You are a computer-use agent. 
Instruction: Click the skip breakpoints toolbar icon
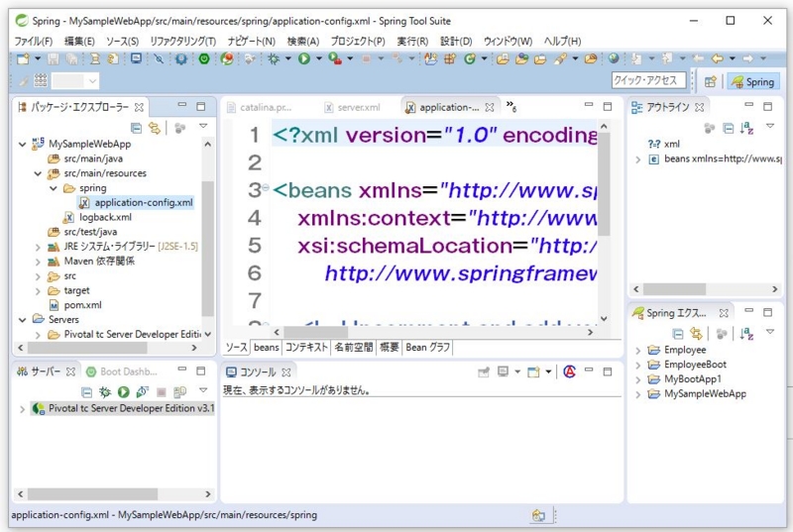tap(159, 59)
